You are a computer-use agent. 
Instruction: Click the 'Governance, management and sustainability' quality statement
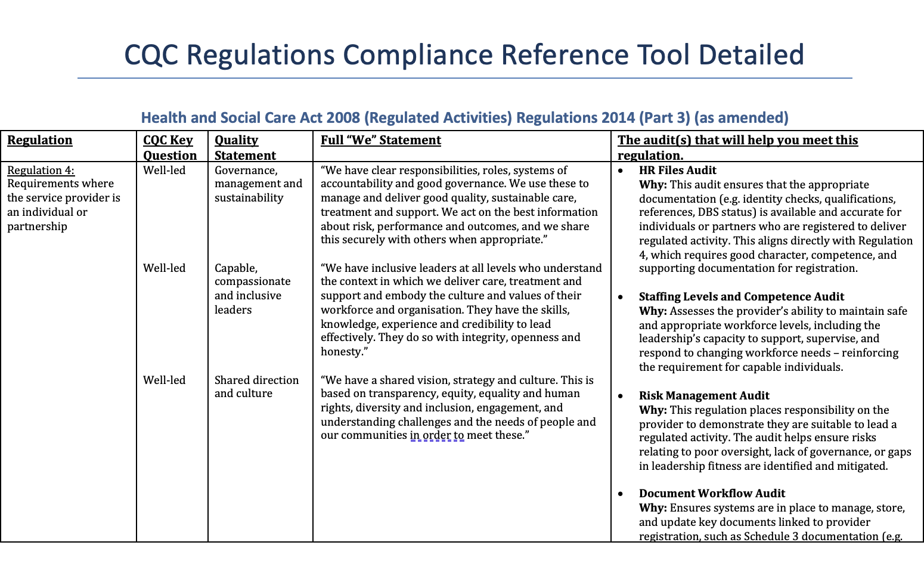click(x=258, y=184)
